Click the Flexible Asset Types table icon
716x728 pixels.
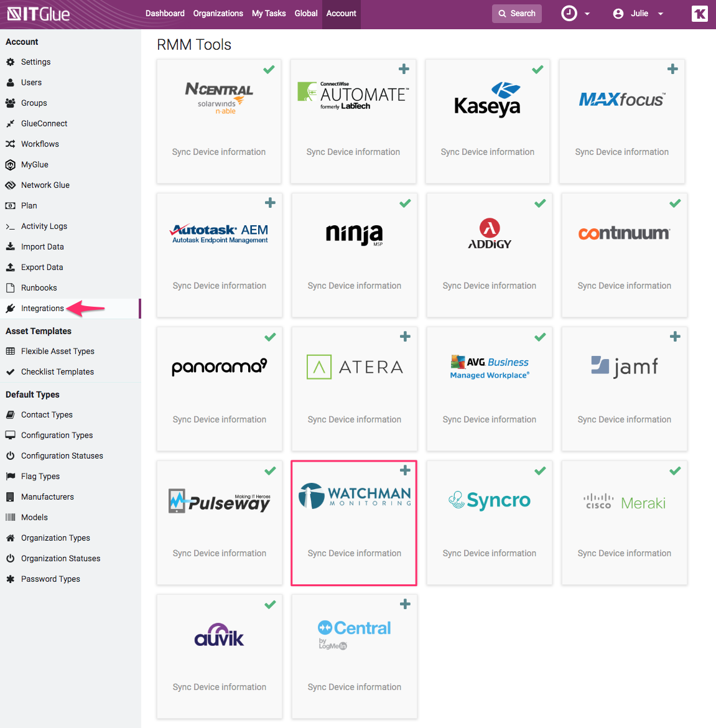coord(10,352)
